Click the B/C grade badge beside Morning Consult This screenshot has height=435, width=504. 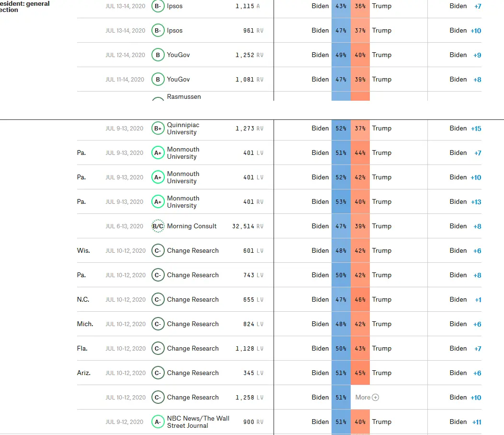(x=158, y=226)
